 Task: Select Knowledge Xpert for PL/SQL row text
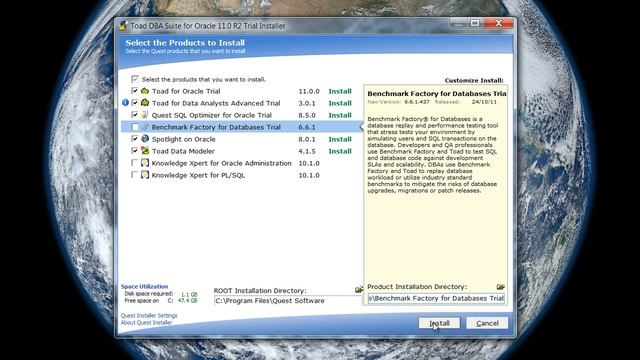(x=198, y=175)
